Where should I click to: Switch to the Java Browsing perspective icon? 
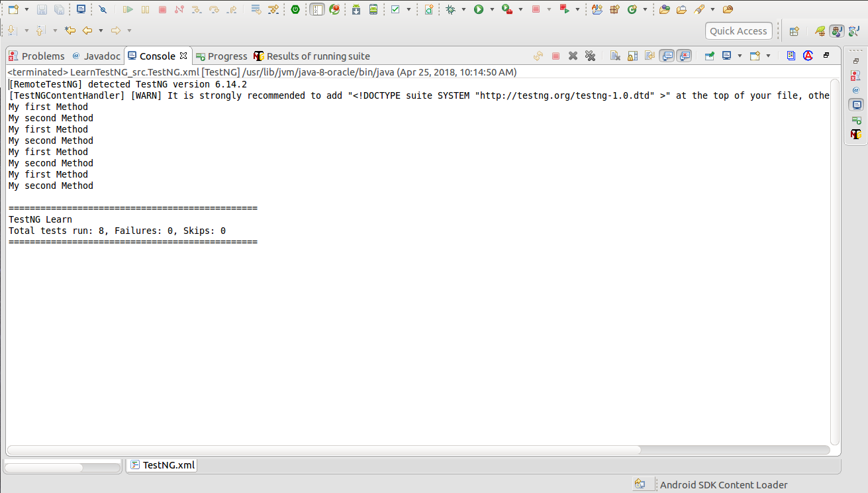pos(854,30)
